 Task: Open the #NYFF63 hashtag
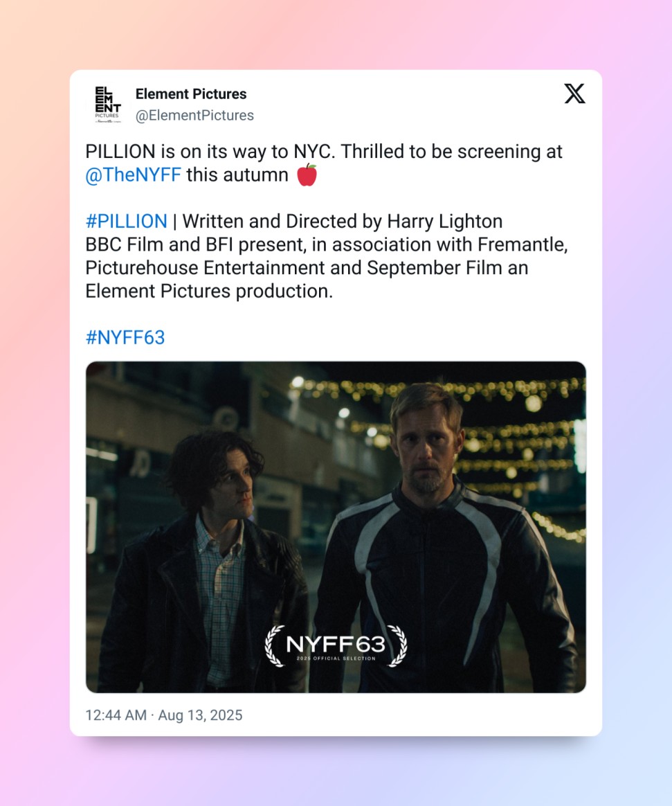pyautogui.click(x=125, y=337)
